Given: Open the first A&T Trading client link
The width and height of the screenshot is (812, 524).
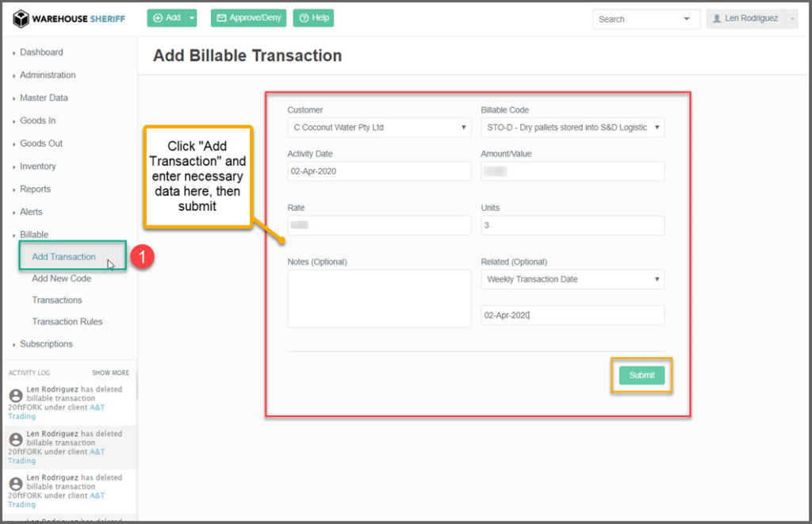Looking at the screenshot, I should pyautogui.click(x=97, y=407).
